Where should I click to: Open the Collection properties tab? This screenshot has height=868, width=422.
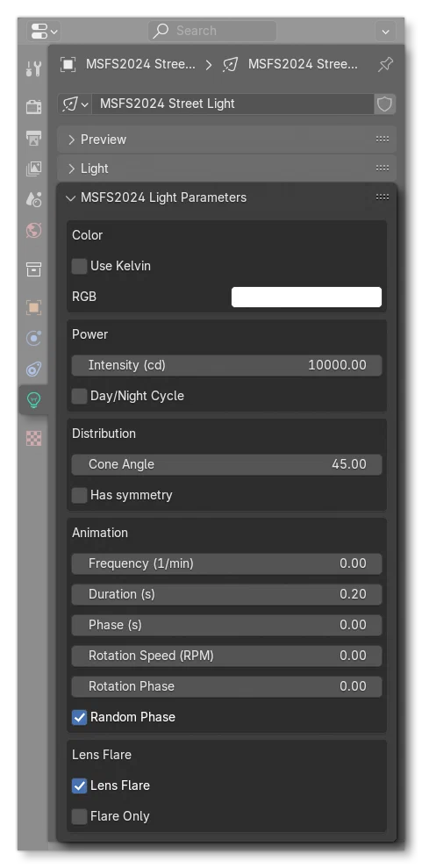(33, 269)
